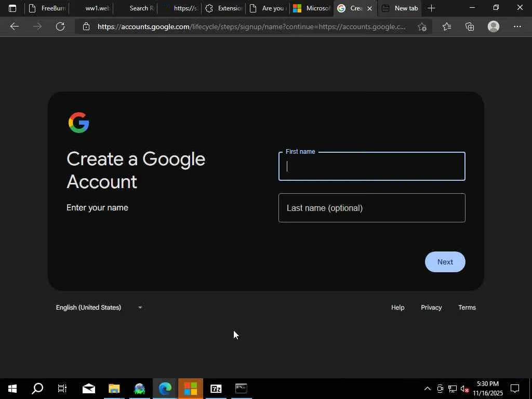
Task: Open the Mail app from taskbar
Action: coord(88,389)
